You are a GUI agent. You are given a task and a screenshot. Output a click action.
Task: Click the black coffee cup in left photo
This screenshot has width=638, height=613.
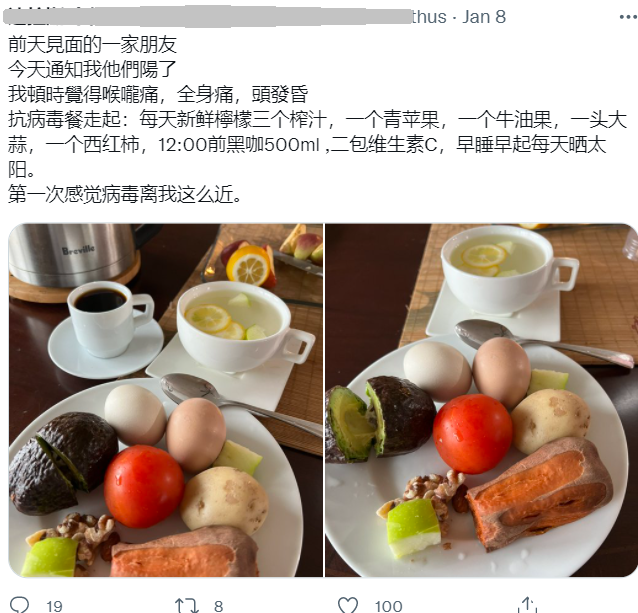pos(110,317)
